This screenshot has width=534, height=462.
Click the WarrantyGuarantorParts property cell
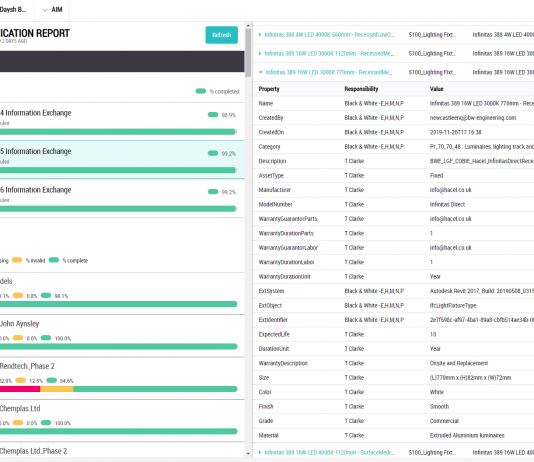[288, 219]
